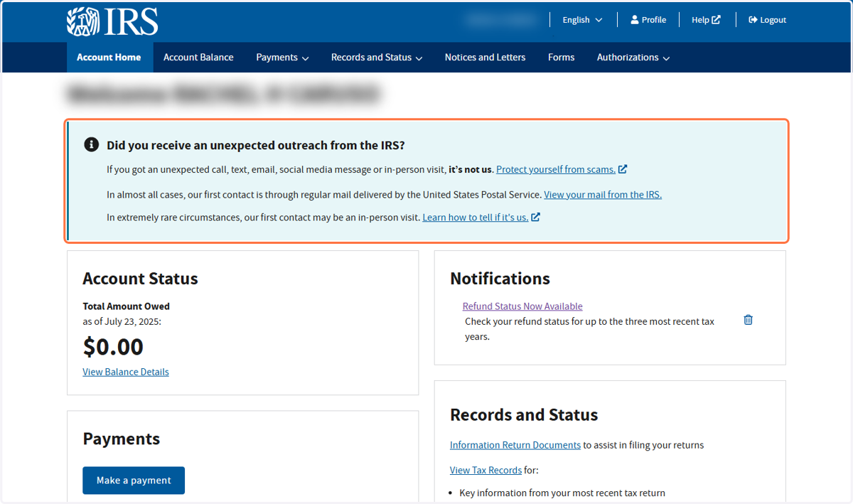853x504 pixels.
Task: Click the Help external-link icon
Action: coord(717,20)
